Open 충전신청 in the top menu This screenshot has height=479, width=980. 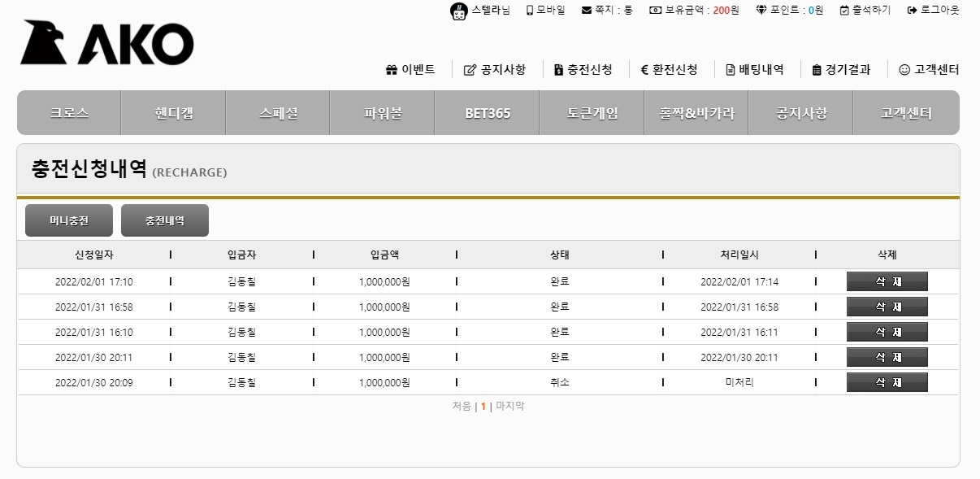[x=583, y=70]
